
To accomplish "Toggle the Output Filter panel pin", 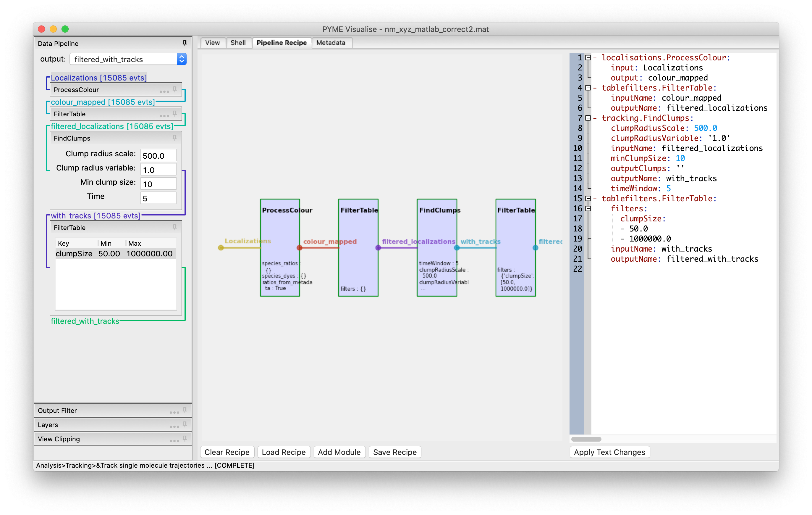I will 185,410.
